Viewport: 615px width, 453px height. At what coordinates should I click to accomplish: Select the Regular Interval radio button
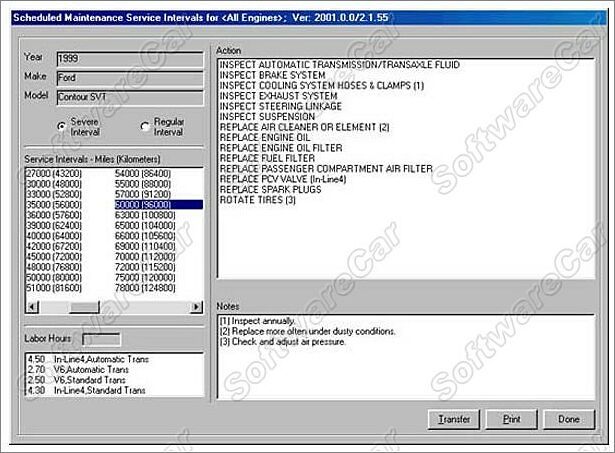pyautogui.click(x=145, y=125)
